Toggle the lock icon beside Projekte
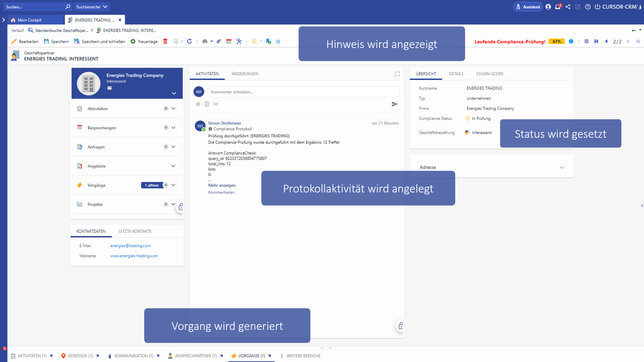Screen dimensions: 644x362 click(x=181, y=207)
